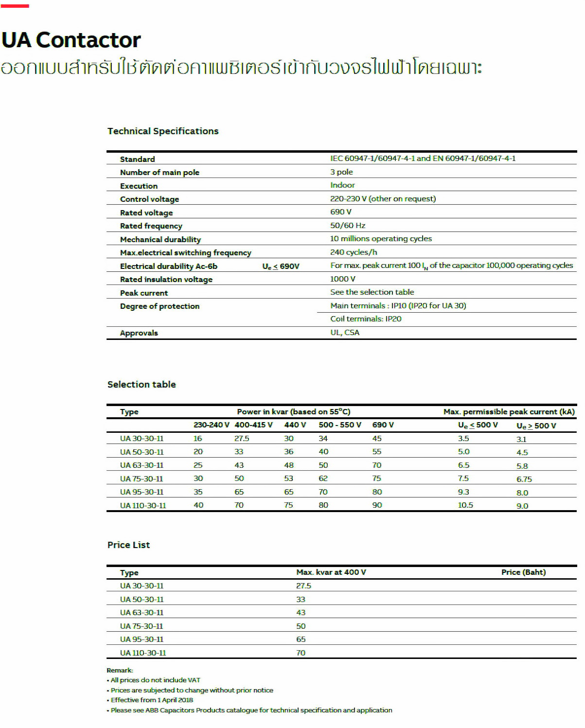Select "See the selection table" text
The height and width of the screenshot is (728, 585).
coord(372,292)
